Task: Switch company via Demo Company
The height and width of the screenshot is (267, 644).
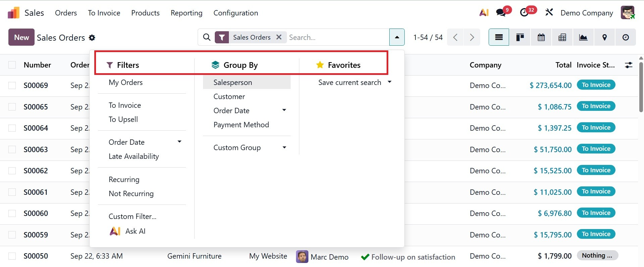Action: coord(587,13)
